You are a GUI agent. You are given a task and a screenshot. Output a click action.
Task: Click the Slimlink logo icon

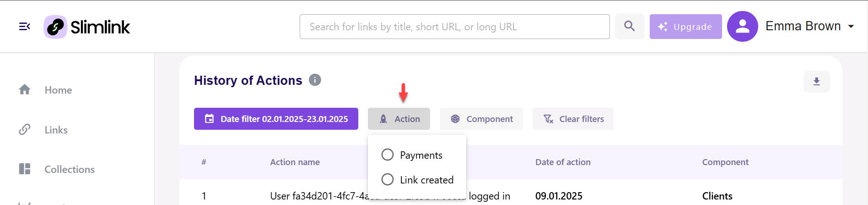(x=55, y=27)
